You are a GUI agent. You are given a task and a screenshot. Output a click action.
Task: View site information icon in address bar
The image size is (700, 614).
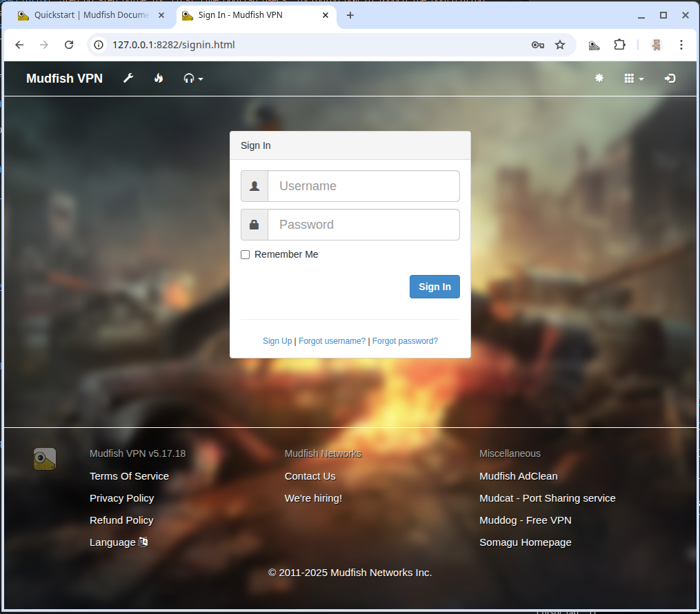pyautogui.click(x=99, y=45)
